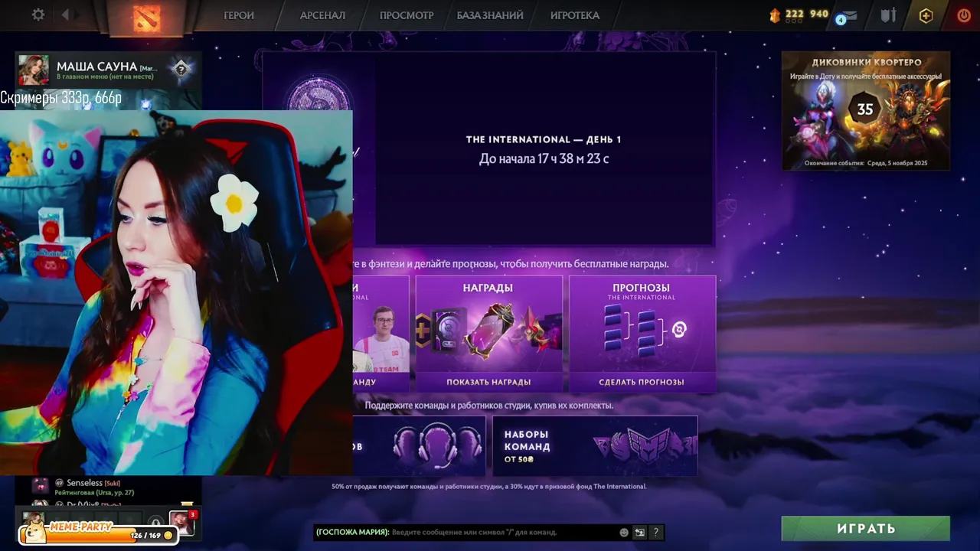Click the chat help question mark
The width and height of the screenshot is (980, 551).
click(x=655, y=533)
